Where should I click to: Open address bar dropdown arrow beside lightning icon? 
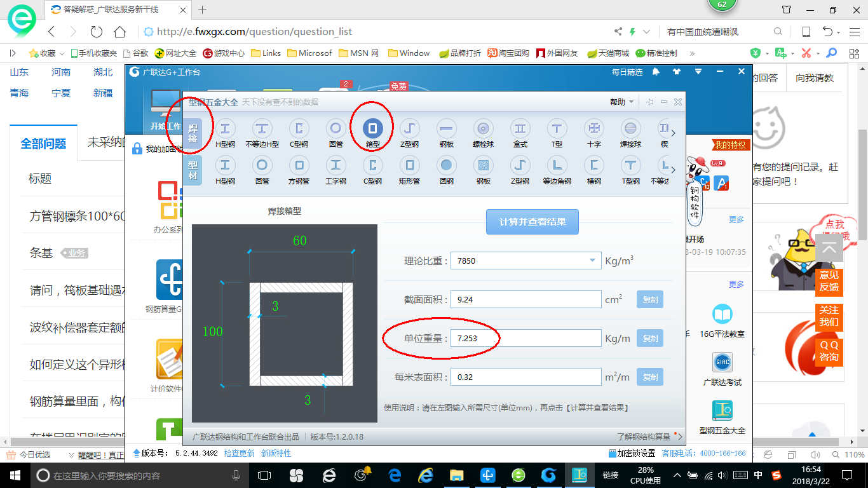coord(647,32)
